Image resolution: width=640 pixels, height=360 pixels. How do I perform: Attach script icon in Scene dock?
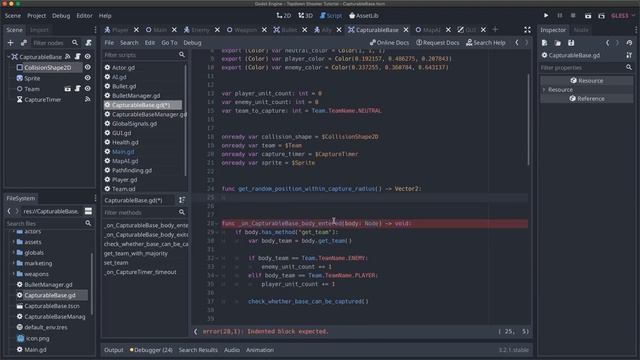[x=89, y=43]
